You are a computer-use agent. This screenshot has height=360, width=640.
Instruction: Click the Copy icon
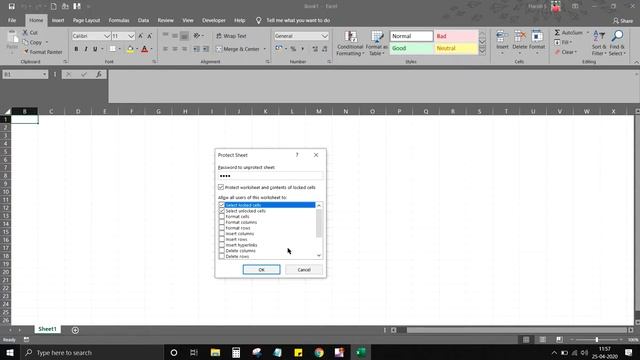[x=26, y=42]
